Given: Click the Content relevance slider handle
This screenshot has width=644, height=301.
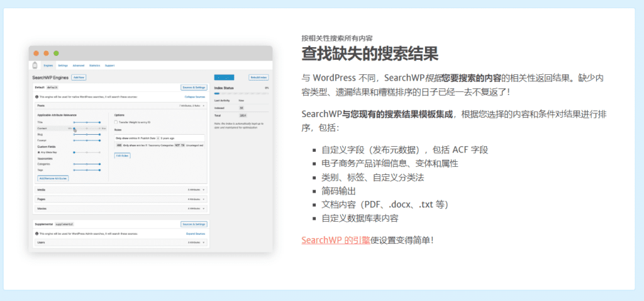Looking at the screenshot, I should pyautogui.click(x=74, y=128).
